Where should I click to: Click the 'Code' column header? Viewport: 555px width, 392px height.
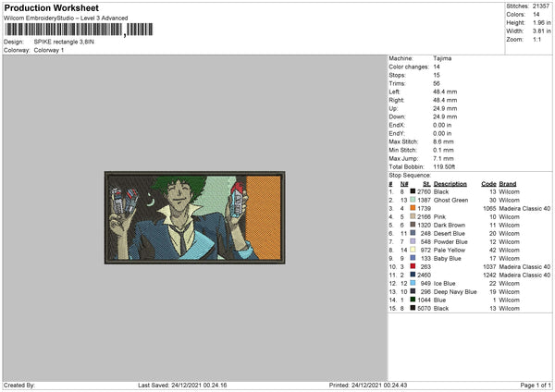coord(488,184)
